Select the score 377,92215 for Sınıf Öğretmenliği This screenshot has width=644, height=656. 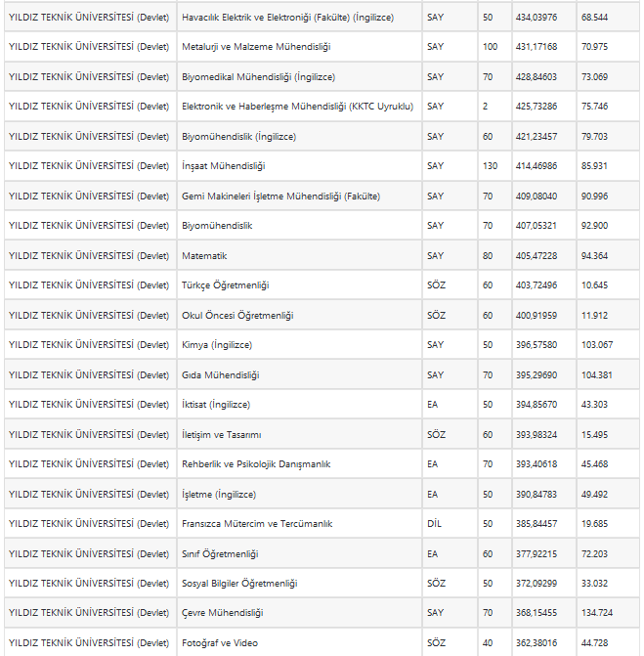coord(536,553)
